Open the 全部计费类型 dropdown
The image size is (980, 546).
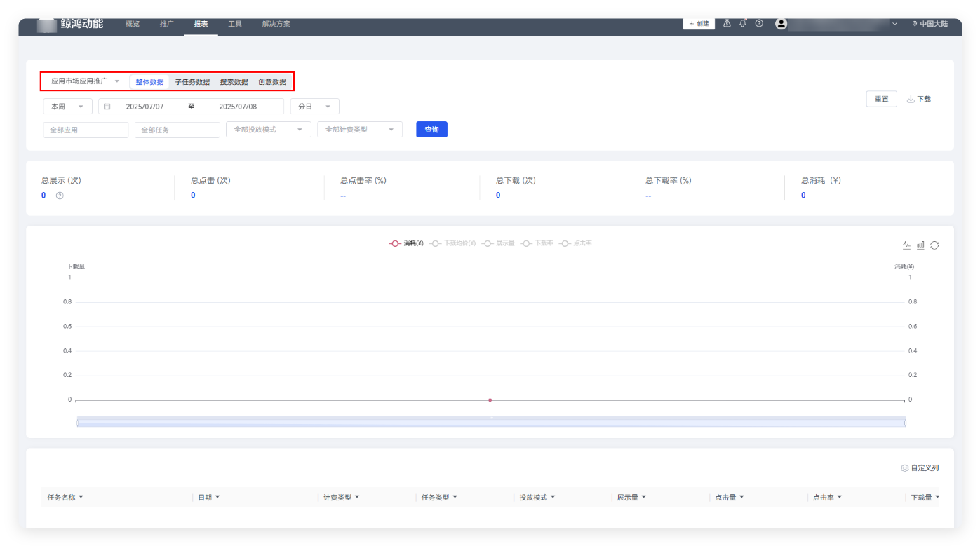[x=360, y=130]
